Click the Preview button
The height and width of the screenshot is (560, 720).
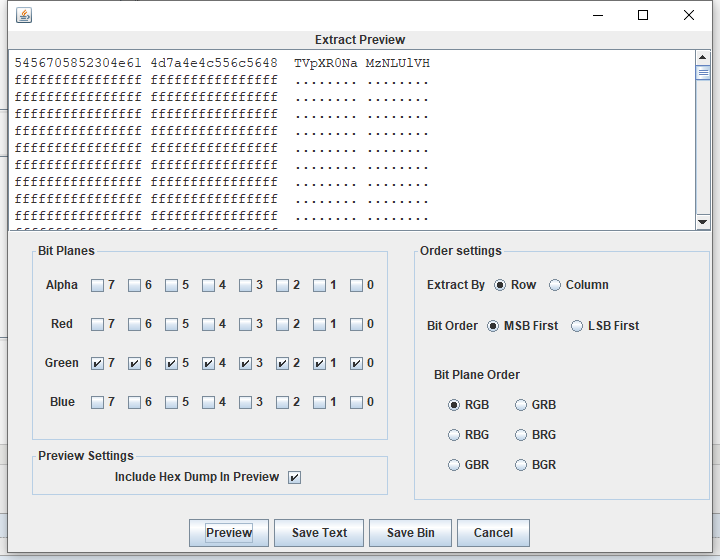pyautogui.click(x=229, y=533)
